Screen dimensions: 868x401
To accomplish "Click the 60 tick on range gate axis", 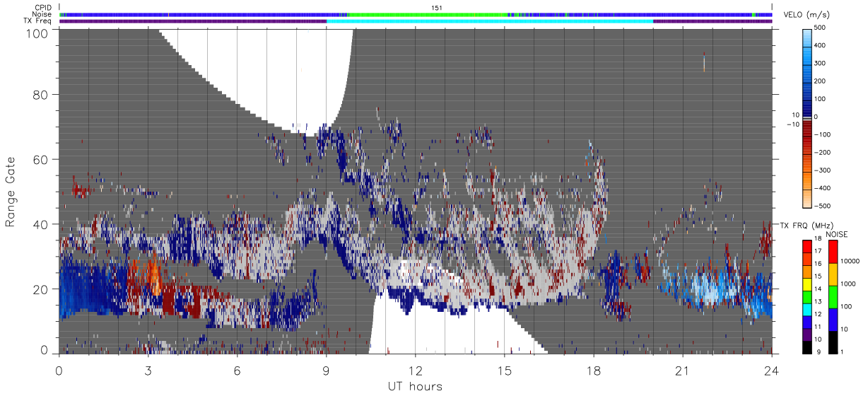I will coord(40,159).
